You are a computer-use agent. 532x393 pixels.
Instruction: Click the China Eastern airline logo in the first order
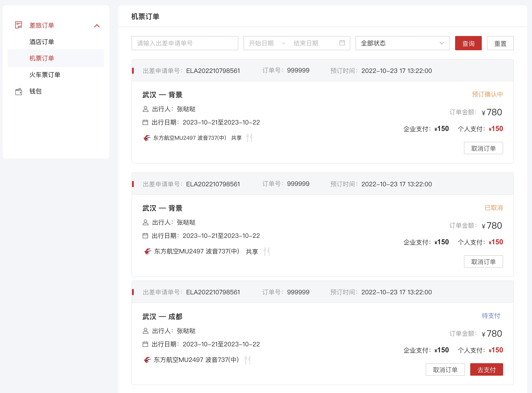tap(147, 138)
